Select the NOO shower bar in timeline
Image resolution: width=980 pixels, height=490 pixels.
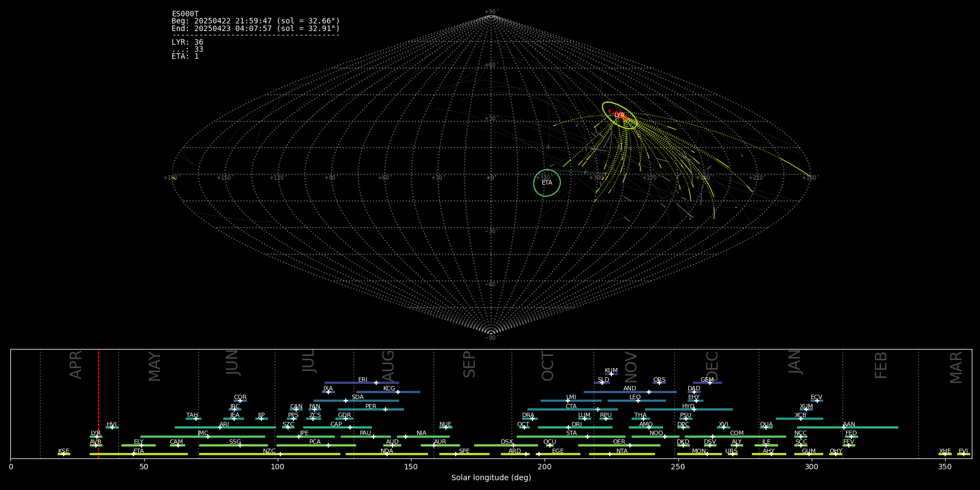(x=656, y=436)
